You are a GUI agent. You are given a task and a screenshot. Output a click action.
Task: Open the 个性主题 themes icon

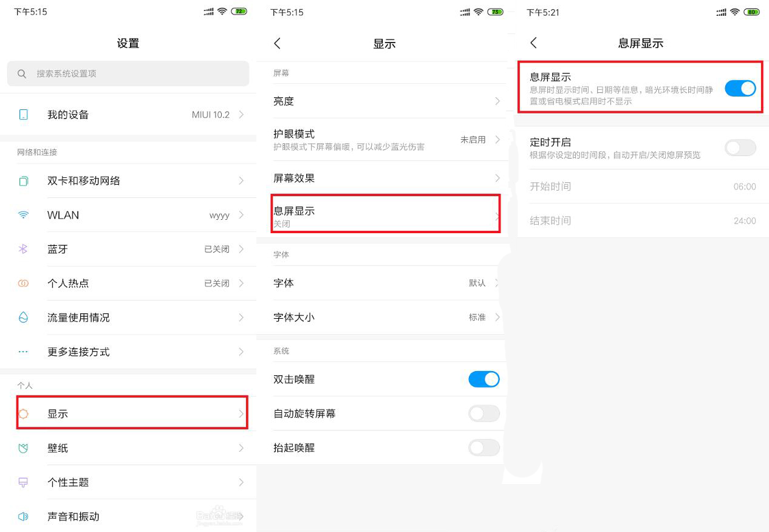pyautogui.click(x=23, y=482)
